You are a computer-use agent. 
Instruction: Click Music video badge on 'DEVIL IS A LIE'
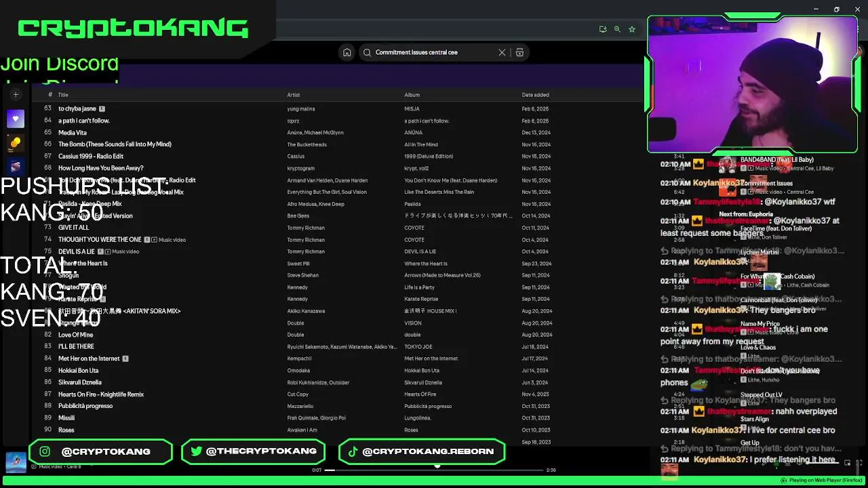click(122, 251)
